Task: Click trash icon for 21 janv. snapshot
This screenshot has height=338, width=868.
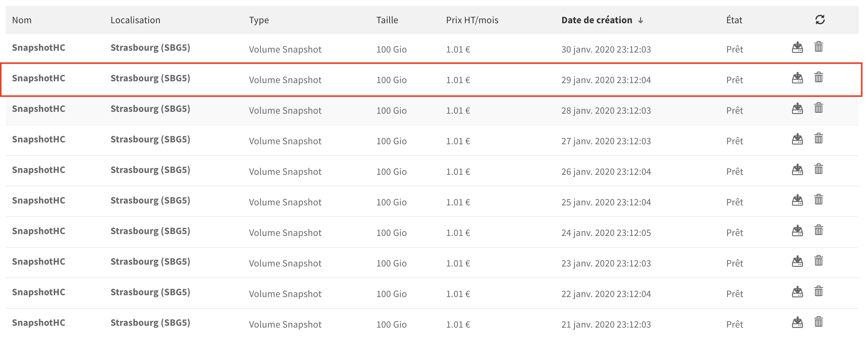Action: 818,322
